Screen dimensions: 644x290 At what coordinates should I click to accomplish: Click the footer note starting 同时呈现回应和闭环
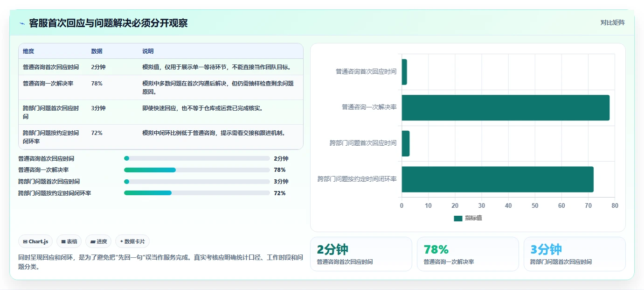(x=161, y=262)
